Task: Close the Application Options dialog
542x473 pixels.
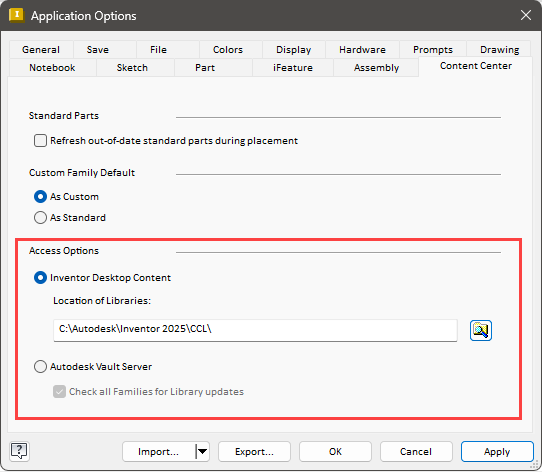Action: coord(526,15)
